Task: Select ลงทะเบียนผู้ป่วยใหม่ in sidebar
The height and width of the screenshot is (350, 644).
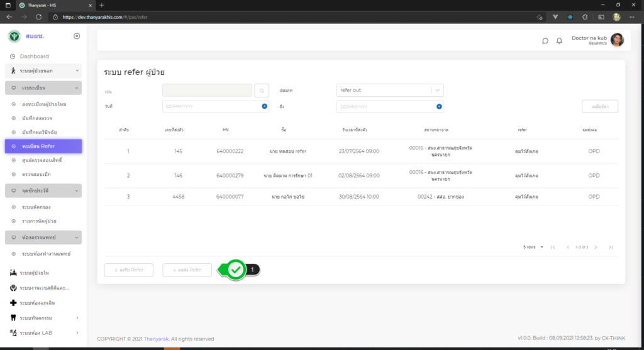Action: click(x=44, y=103)
